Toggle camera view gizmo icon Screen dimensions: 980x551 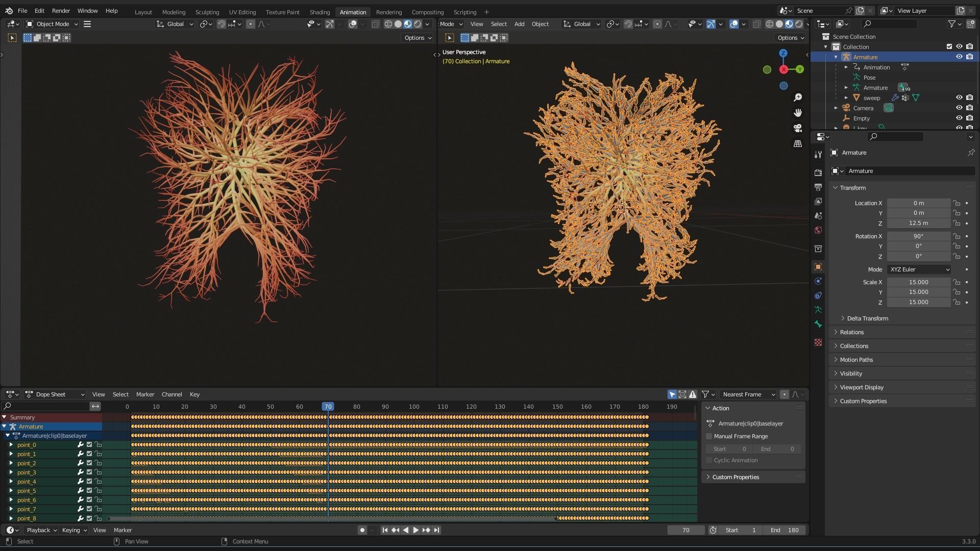[798, 128]
